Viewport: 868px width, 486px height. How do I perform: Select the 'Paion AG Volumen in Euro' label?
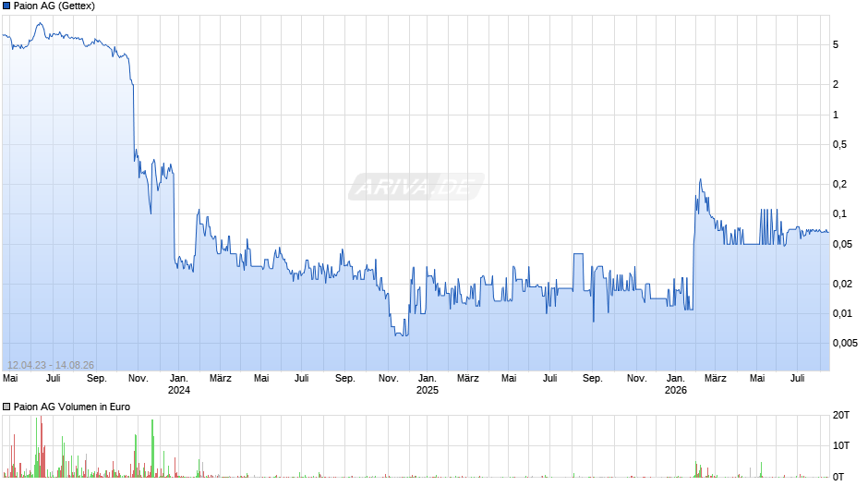tap(72, 407)
